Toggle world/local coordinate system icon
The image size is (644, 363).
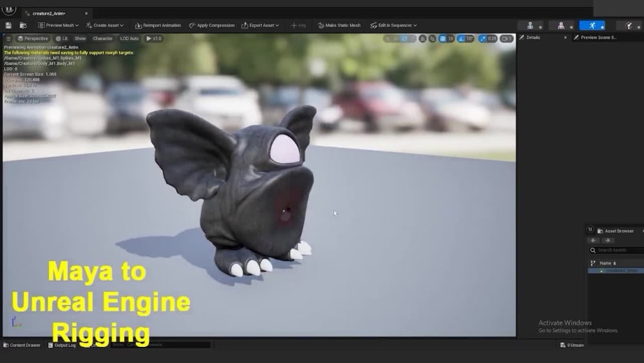tap(422, 39)
